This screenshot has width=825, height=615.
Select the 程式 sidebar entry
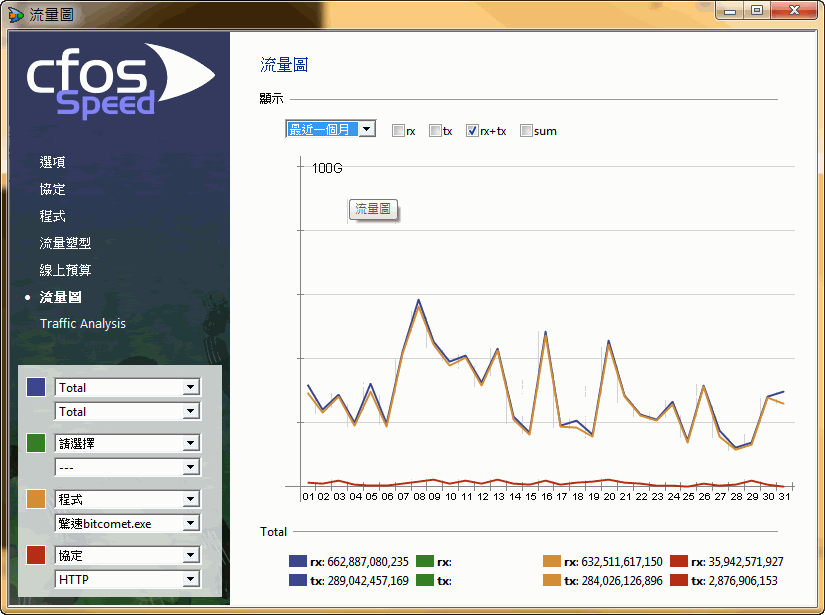pos(53,216)
